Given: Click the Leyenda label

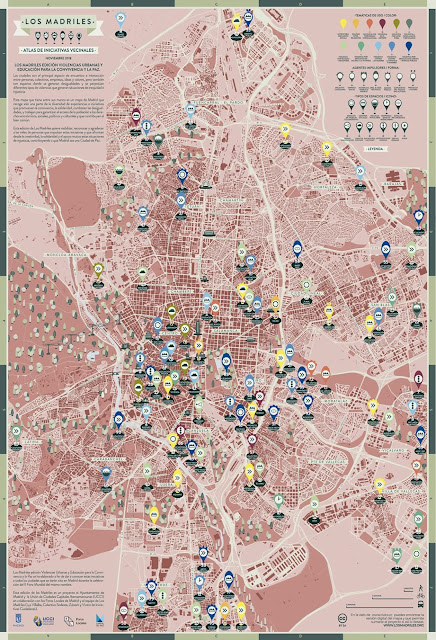Looking at the screenshot, I should 376,149.
